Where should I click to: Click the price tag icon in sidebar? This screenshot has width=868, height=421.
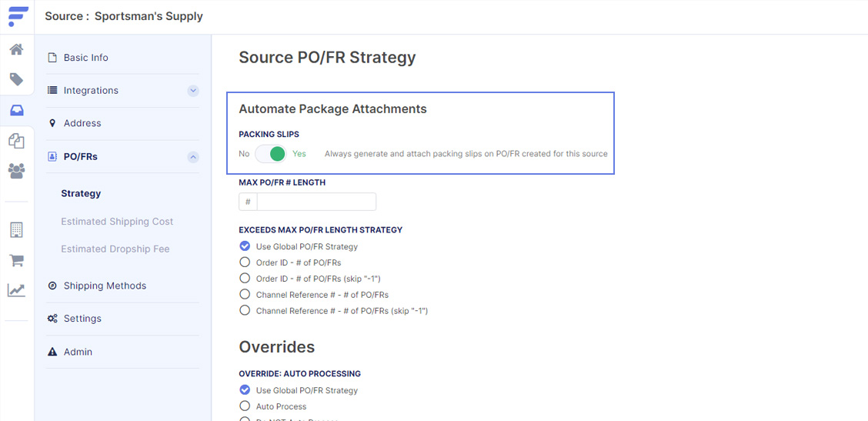tap(17, 79)
